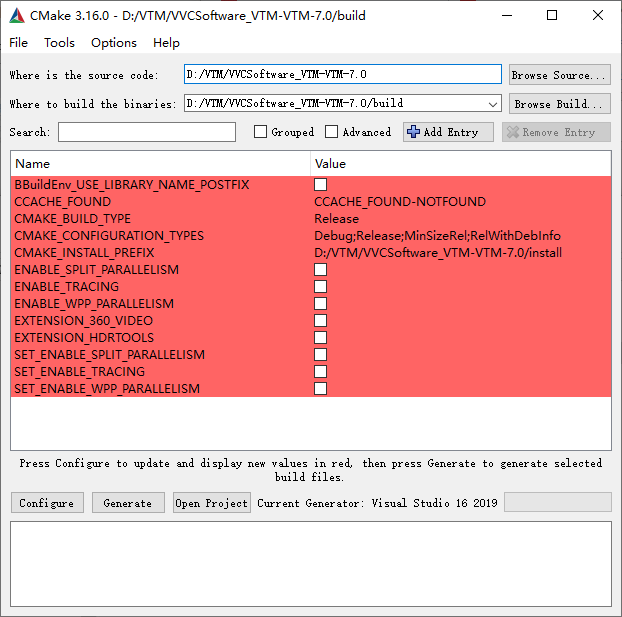Check ENABLE_TRACING option box

[321, 286]
